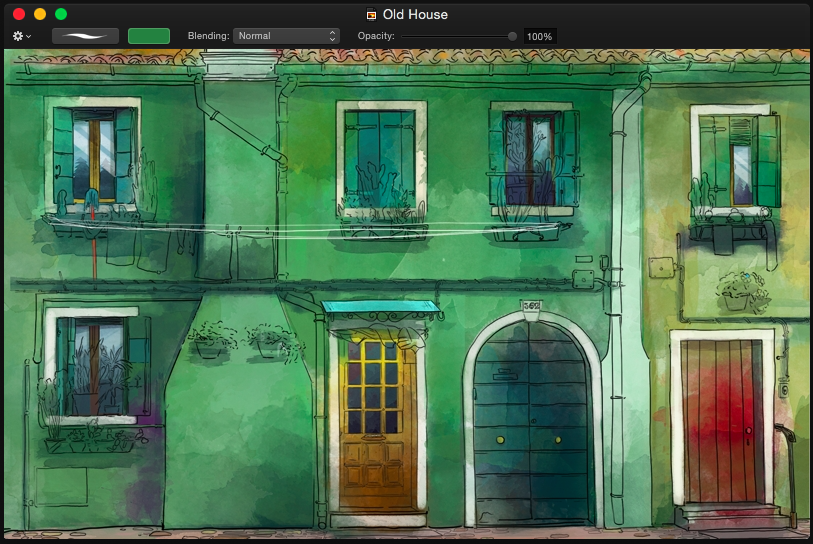
Task: Click the red door on the right
Action: 721,420
